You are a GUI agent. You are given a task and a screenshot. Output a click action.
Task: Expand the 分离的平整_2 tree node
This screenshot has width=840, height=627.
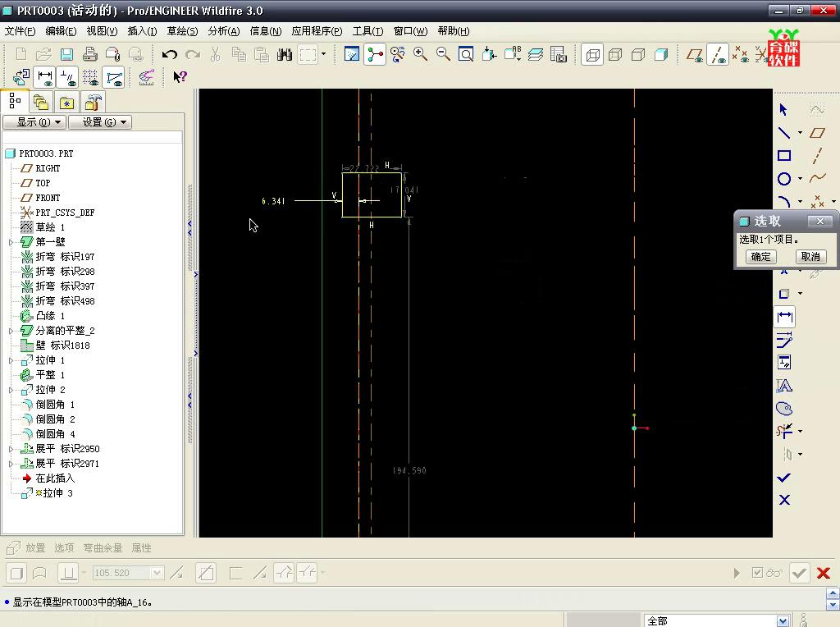pyautogui.click(x=11, y=331)
